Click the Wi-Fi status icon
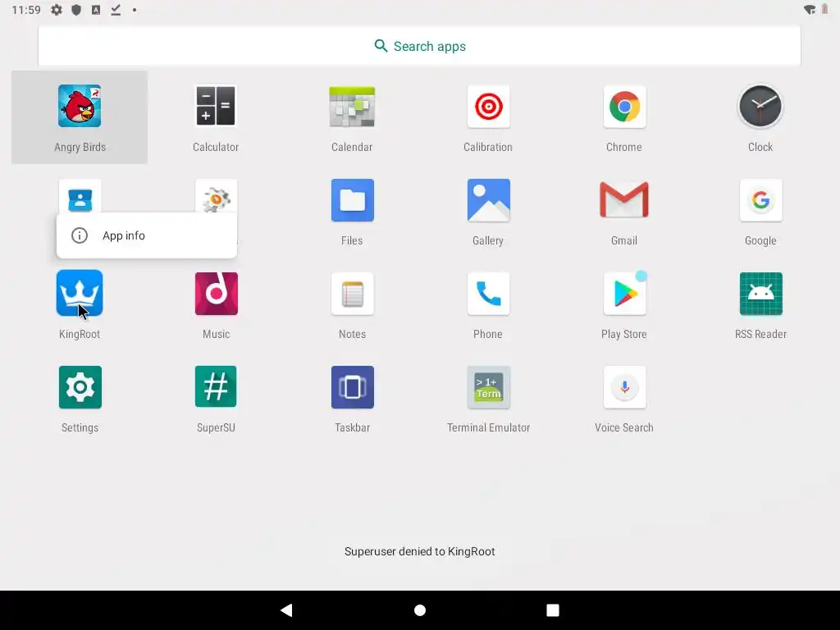 click(x=810, y=10)
